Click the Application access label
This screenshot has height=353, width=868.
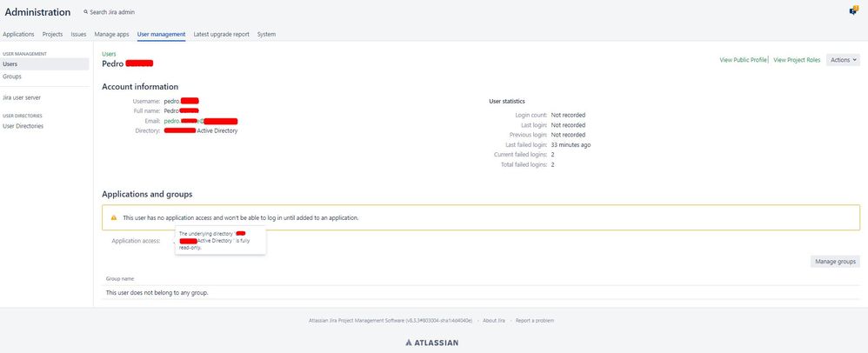click(x=136, y=241)
